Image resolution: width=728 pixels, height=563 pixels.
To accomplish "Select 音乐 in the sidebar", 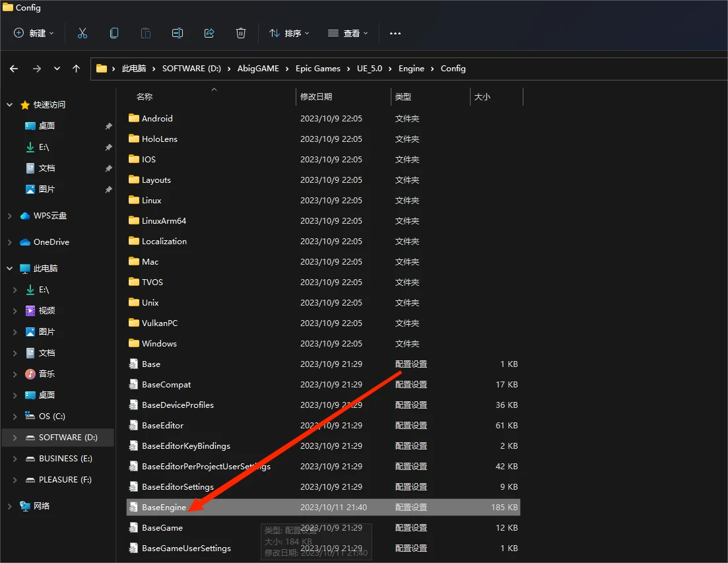I will 46,374.
